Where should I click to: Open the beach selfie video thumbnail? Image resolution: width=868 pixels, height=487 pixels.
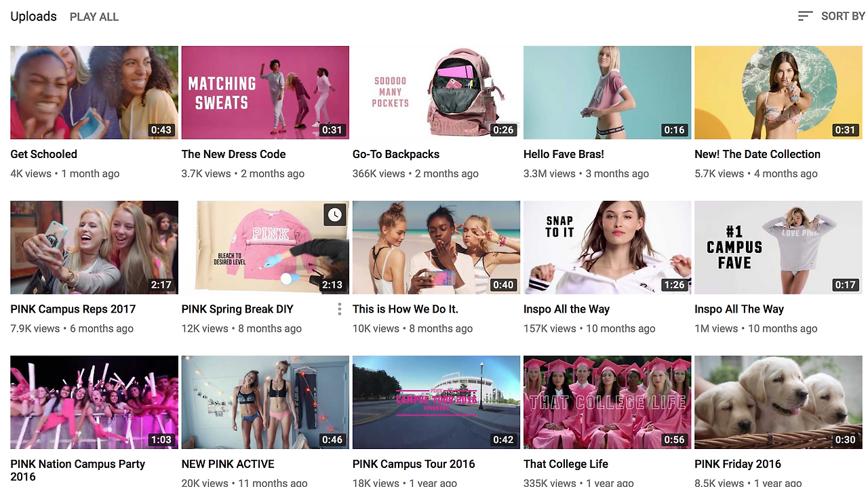[x=436, y=248]
